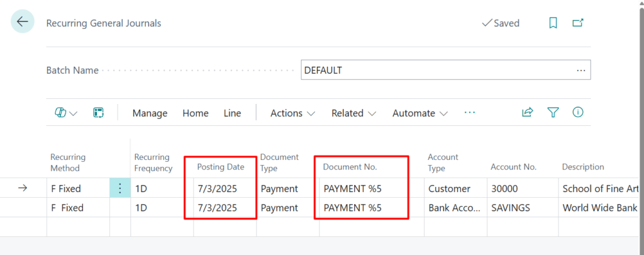
Task: Click the Edit in Excel grid icon
Action: [98, 113]
